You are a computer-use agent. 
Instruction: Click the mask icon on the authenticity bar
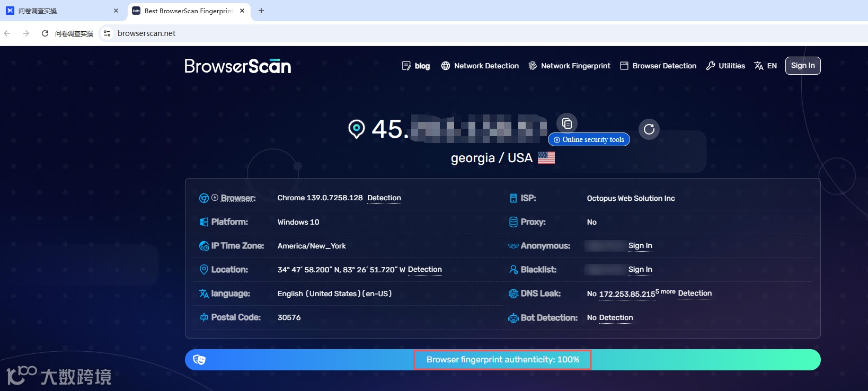pyautogui.click(x=199, y=360)
